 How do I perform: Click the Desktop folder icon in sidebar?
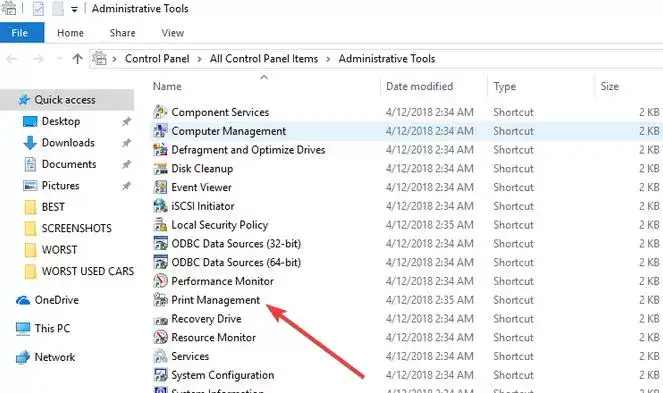[x=30, y=121]
